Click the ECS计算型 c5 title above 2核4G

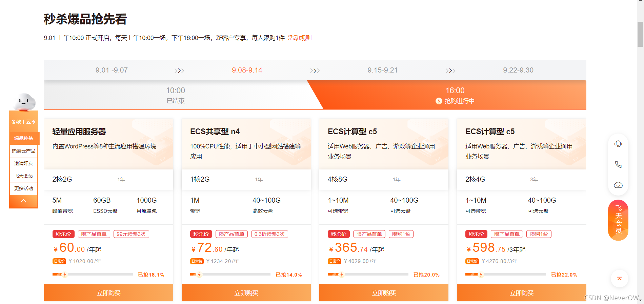coord(490,131)
